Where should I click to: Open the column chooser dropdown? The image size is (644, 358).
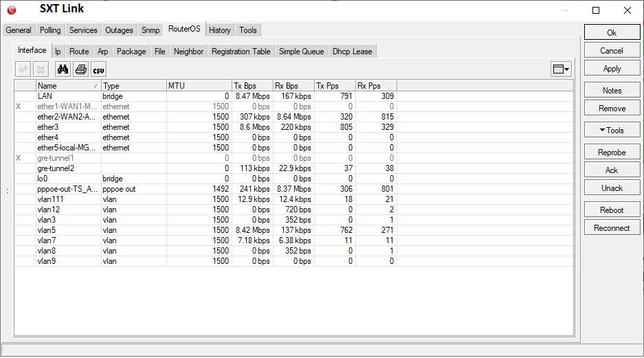561,69
